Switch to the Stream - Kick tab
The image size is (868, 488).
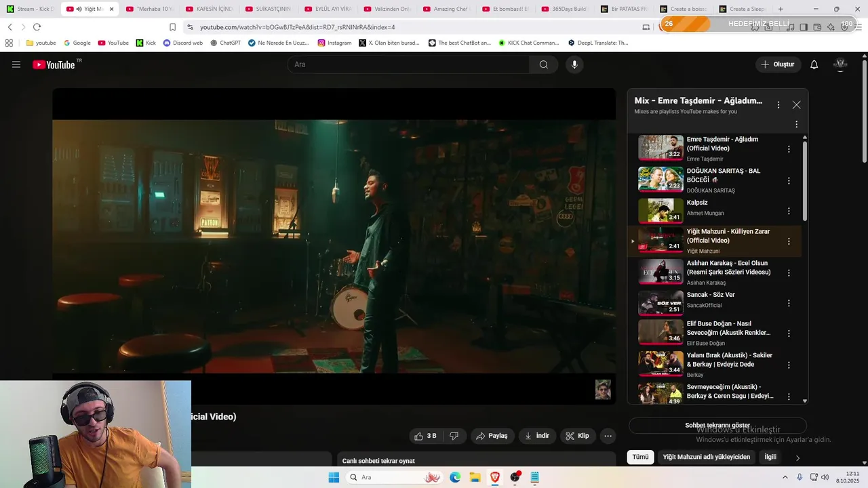[29, 9]
